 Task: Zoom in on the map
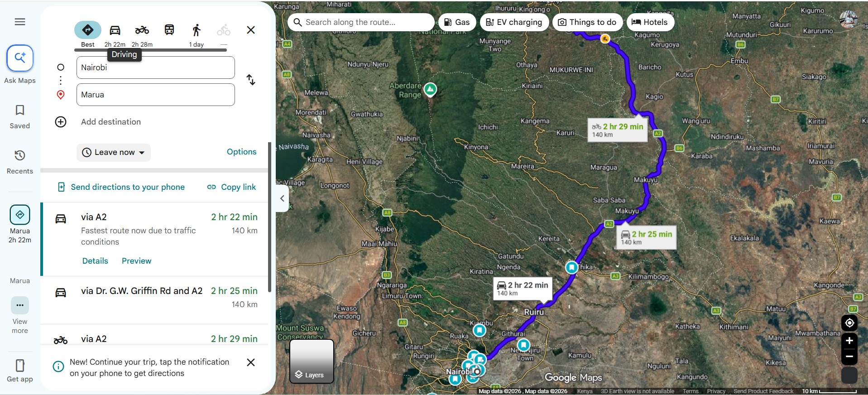(x=849, y=341)
